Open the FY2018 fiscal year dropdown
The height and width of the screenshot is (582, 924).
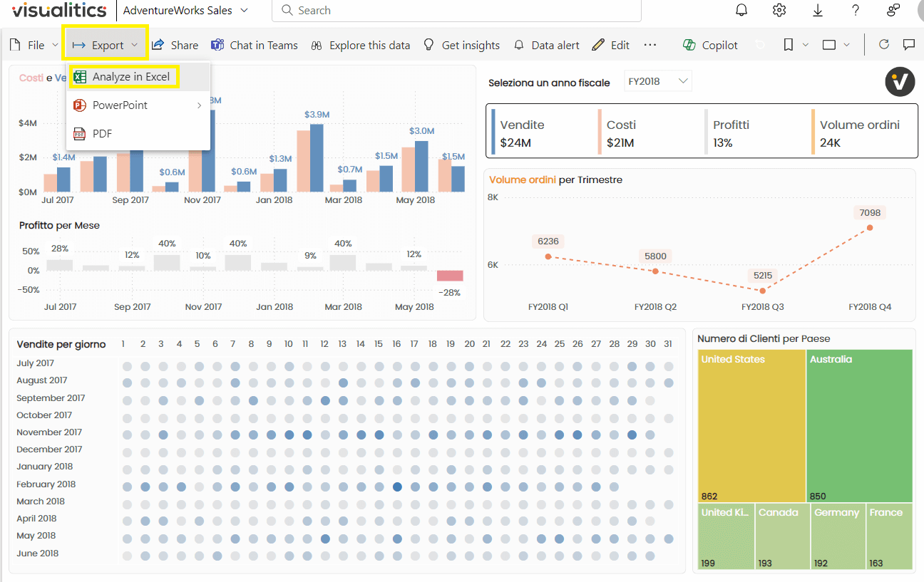657,81
